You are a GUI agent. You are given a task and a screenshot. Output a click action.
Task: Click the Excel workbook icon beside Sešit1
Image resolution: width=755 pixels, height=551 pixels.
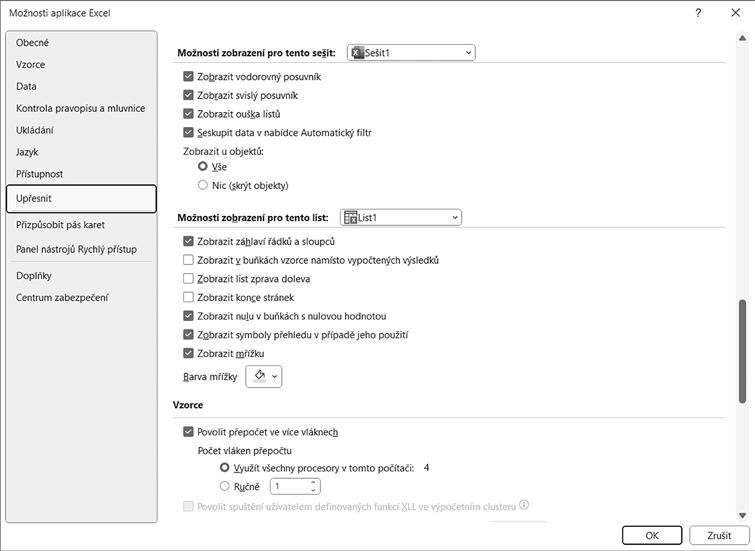pyautogui.click(x=358, y=53)
